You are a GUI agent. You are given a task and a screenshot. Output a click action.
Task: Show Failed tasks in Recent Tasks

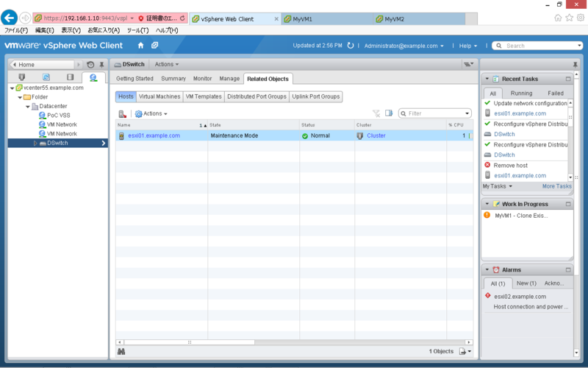[556, 93]
